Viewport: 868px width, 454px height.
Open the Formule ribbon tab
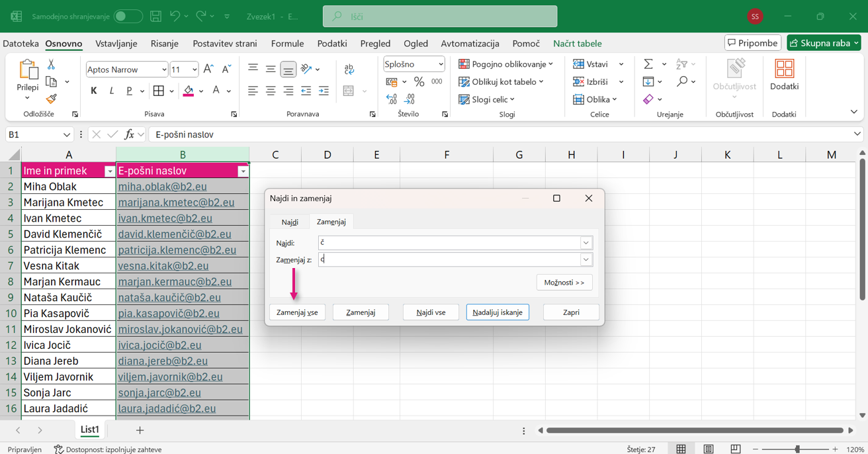click(x=287, y=44)
